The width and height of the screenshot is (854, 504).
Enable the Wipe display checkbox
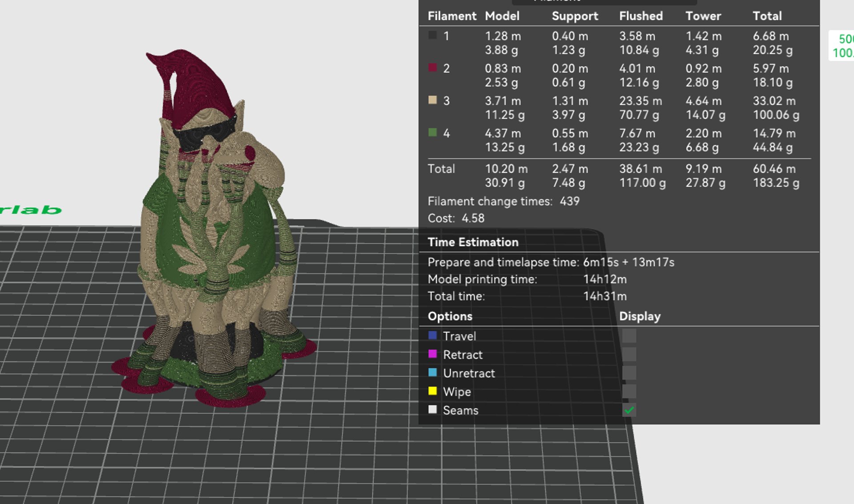point(629,391)
